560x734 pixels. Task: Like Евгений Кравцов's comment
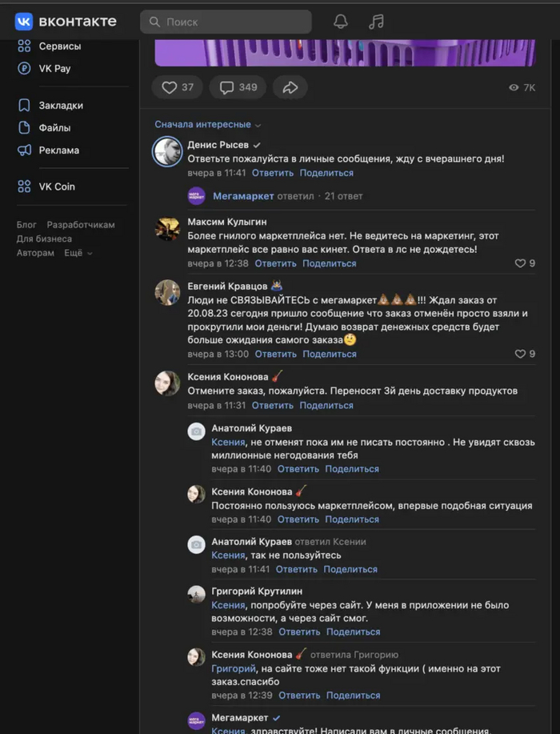[x=521, y=354]
